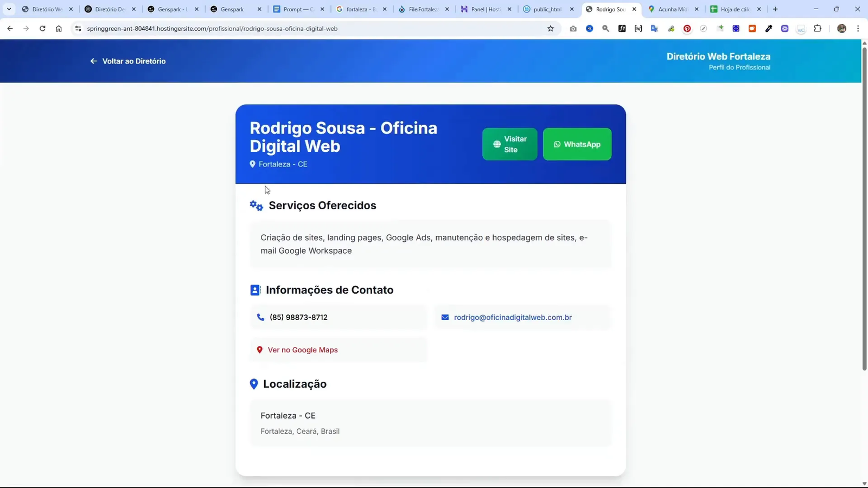868x488 pixels.
Task: Open the camera/screenshot extension icon
Action: (x=573, y=28)
